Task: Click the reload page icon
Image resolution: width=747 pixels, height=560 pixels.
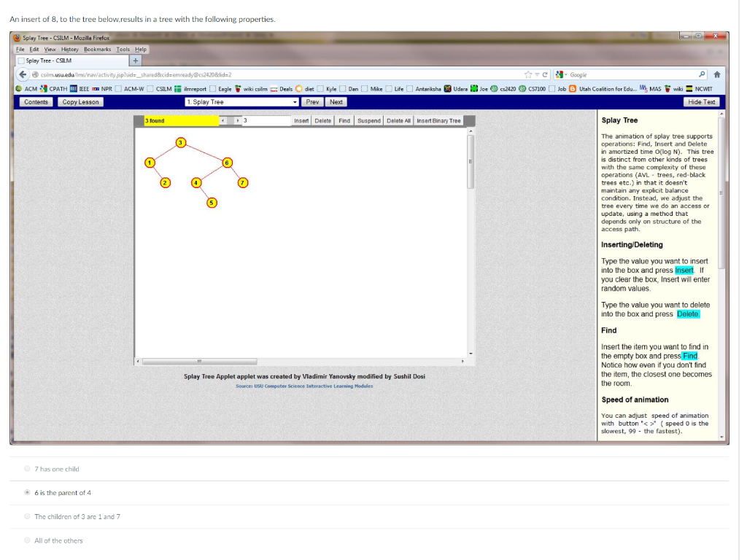Action: (x=544, y=74)
